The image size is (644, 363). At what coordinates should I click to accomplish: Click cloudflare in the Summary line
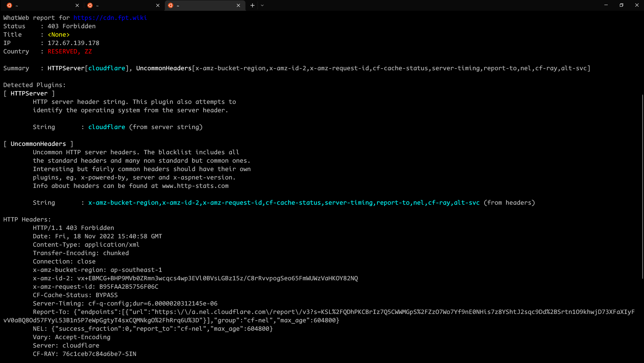107,68
